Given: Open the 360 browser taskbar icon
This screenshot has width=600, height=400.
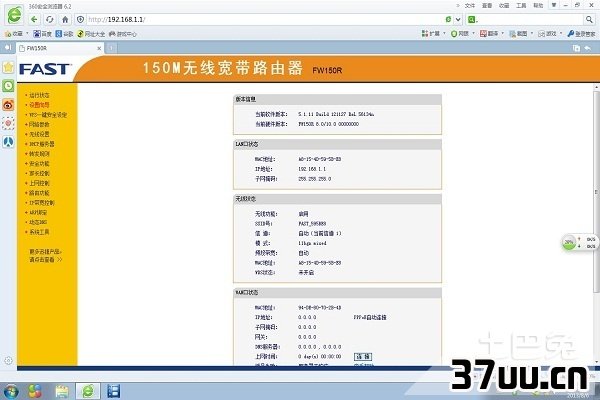Looking at the screenshot, I should [88, 391].
